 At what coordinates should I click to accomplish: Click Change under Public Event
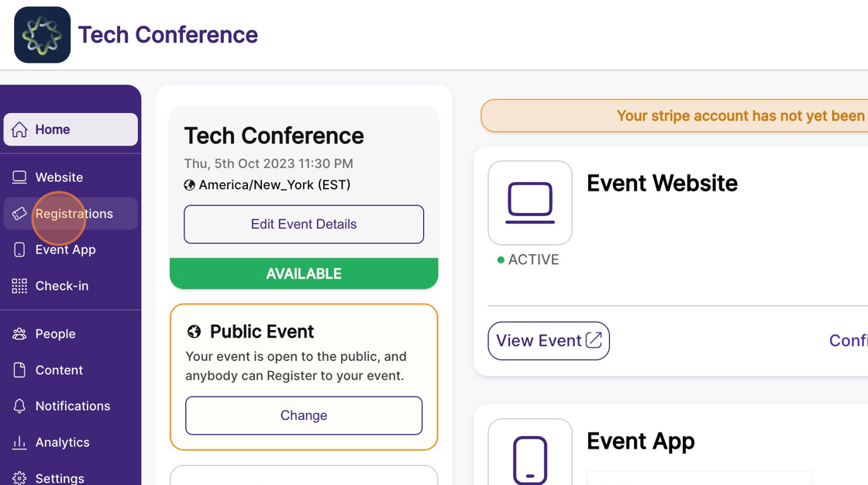pos(304,415)
